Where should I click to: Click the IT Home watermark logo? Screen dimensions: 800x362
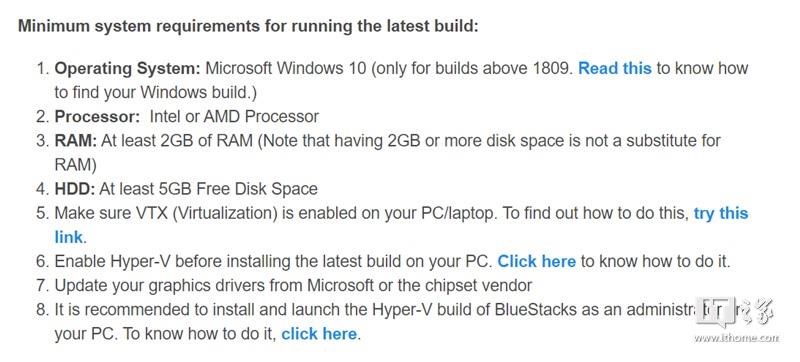(735, 313)
